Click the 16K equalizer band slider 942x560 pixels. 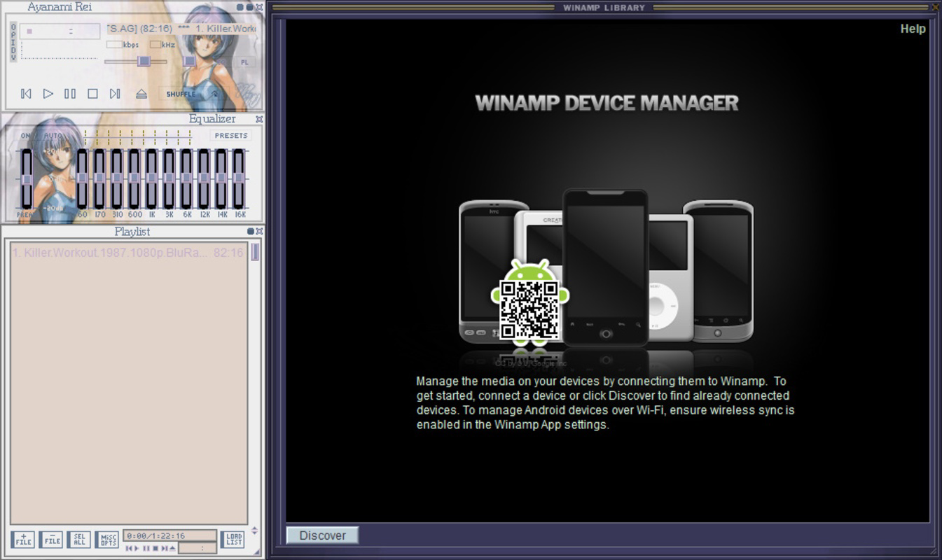(239, 178)
